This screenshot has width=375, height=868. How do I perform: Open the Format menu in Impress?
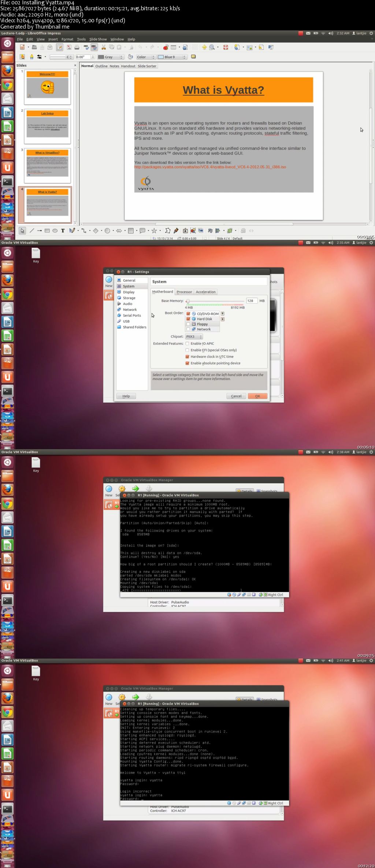click(67, 39)
